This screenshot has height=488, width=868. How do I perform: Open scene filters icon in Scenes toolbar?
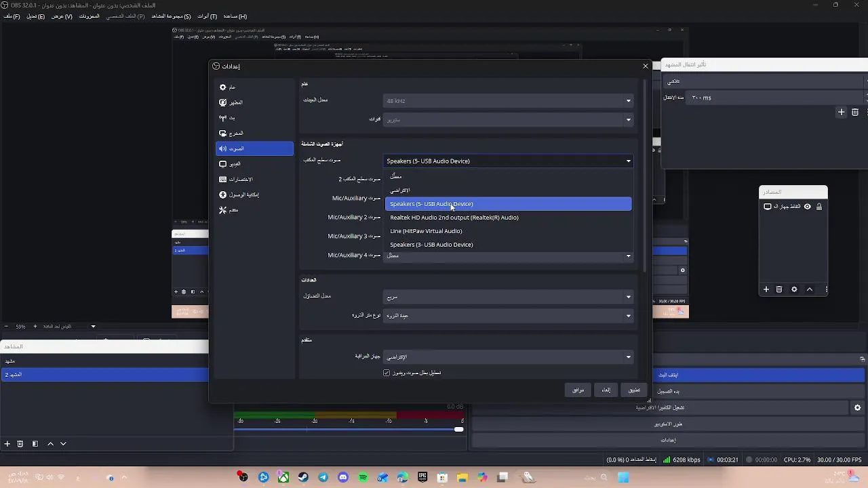[35, 444]
